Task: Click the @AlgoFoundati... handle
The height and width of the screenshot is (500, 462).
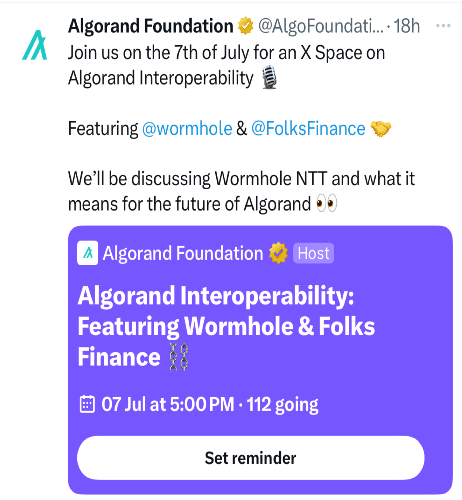Action: pyautogui.click(x=321, y=26)
